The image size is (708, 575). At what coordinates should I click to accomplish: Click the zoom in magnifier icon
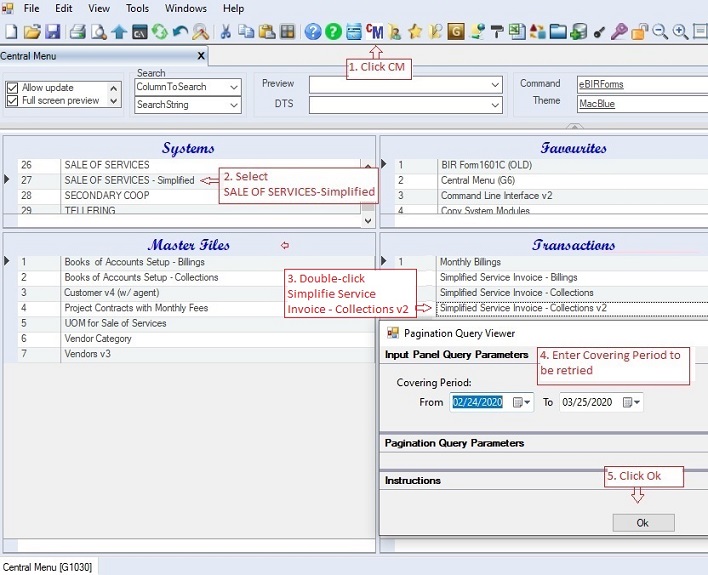(x=681, y=32)
